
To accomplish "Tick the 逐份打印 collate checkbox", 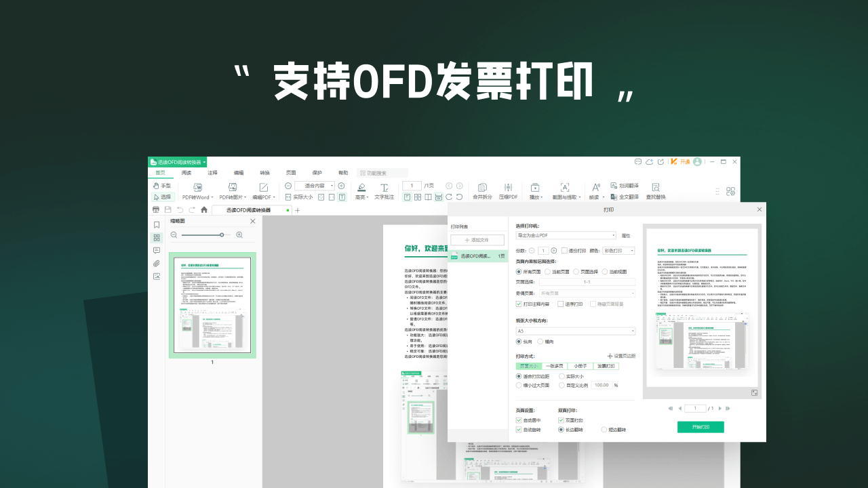I will tap(564, 251).
